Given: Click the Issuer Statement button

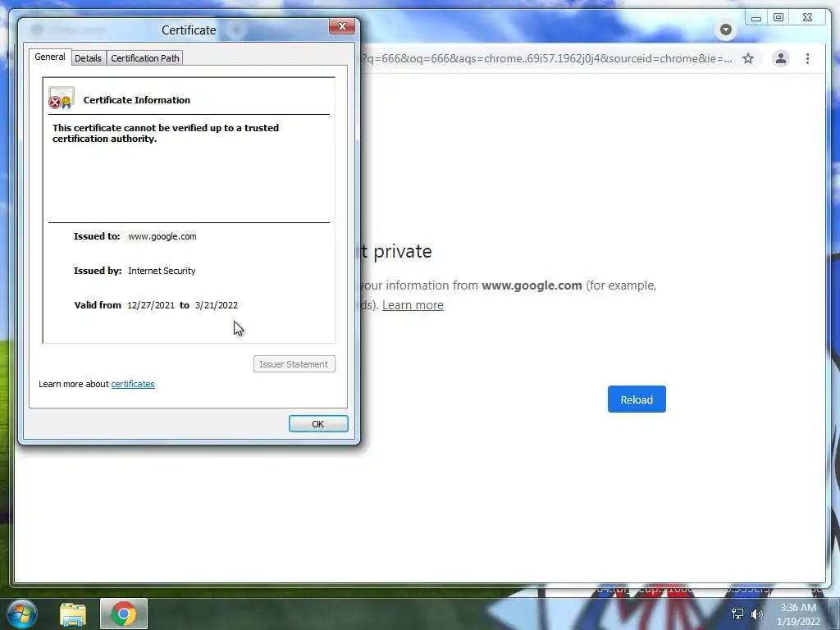Looking at the screenshot, I should pos(294,364).
